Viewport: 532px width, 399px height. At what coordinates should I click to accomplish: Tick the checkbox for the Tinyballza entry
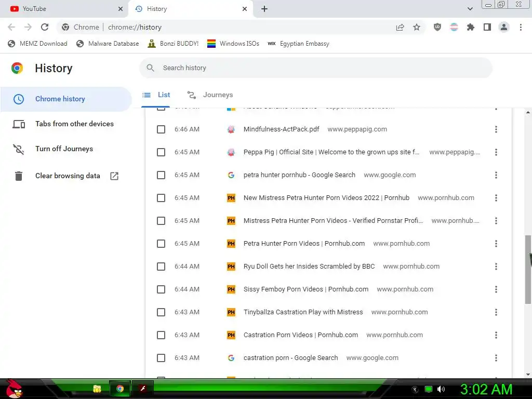click(x=161, y=312)
